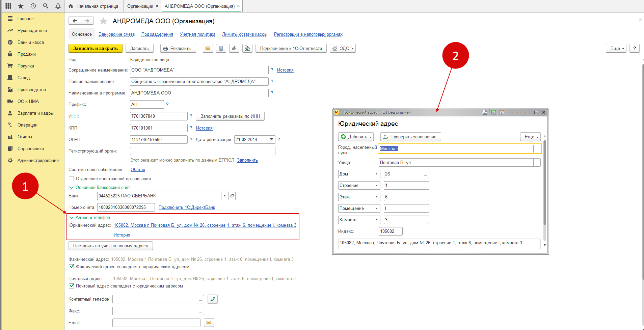The image size is (644, 330).
Task: Open the legal address hyperlink
Action: tap(205, 225)
